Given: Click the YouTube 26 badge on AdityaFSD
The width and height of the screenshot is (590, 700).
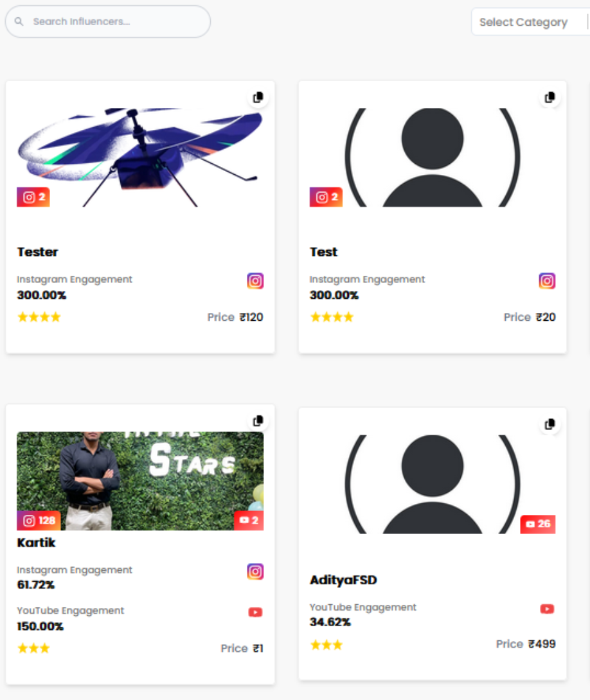Looking at the screenshot, I should [x=538, y=524].
